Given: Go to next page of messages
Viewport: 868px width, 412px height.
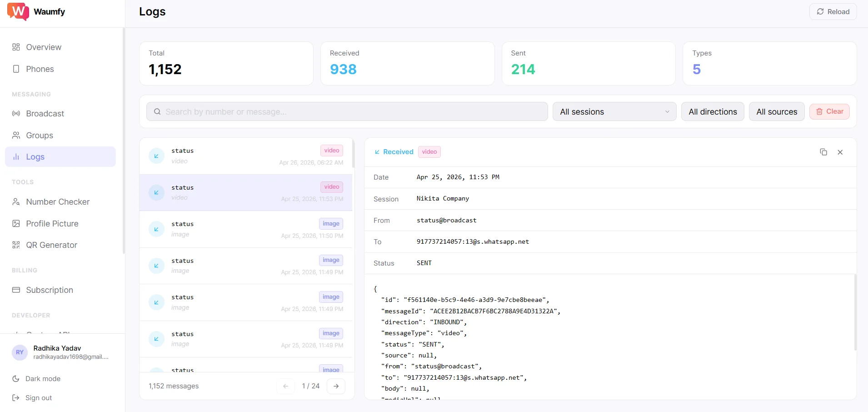Looking at the screenshot, I should coord(336,386).
